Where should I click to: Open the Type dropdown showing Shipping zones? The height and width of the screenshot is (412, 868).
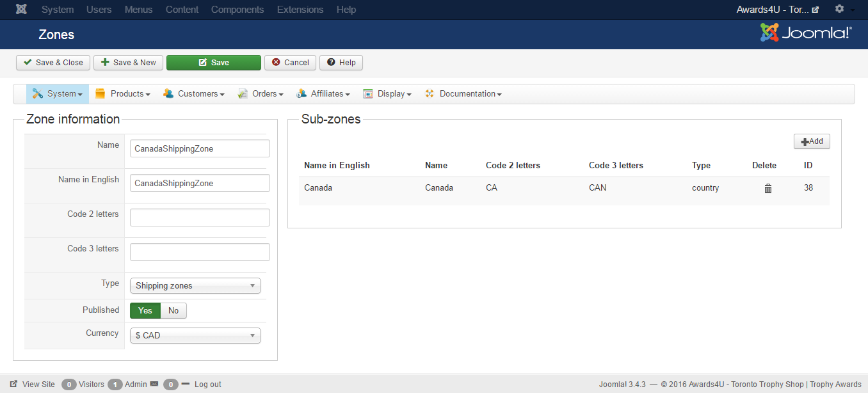[195, 285]
